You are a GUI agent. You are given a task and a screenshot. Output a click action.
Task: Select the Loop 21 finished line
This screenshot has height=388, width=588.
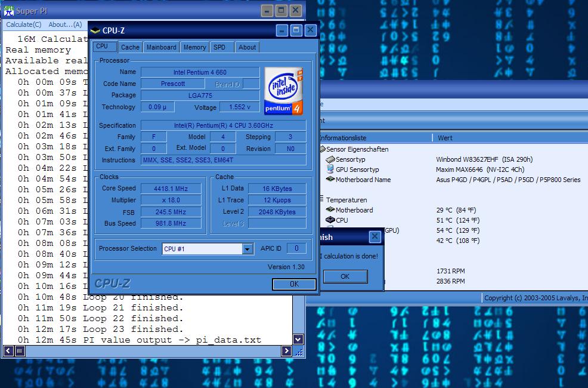(x=101, y=307)
